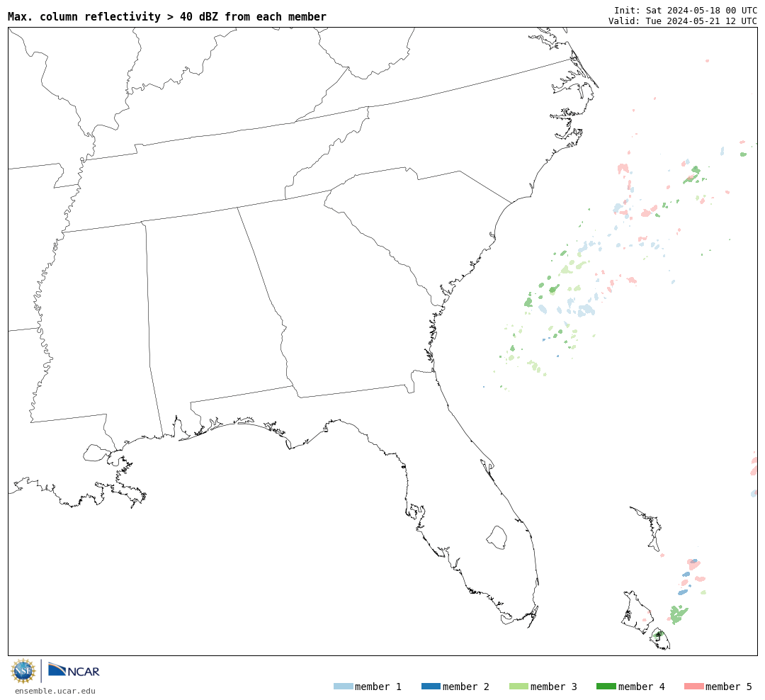Screen dimensions: 765x700
Task: Click the member 4 dark green swatch
Action: (606, 687)
